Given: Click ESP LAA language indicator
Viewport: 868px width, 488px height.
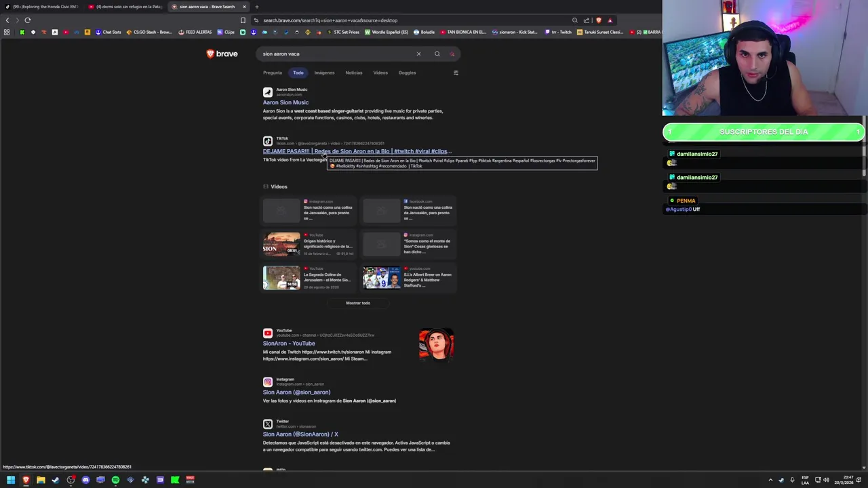Looking at the screenshot, I should click(x=805, y=480).
